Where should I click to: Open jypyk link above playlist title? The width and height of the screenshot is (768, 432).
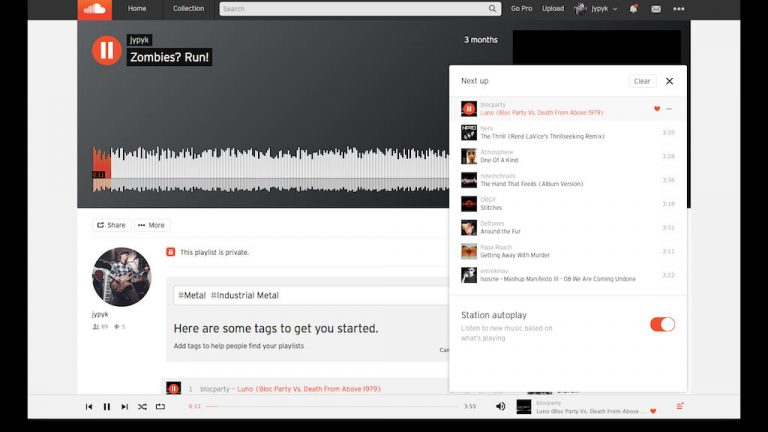(139, 40)
